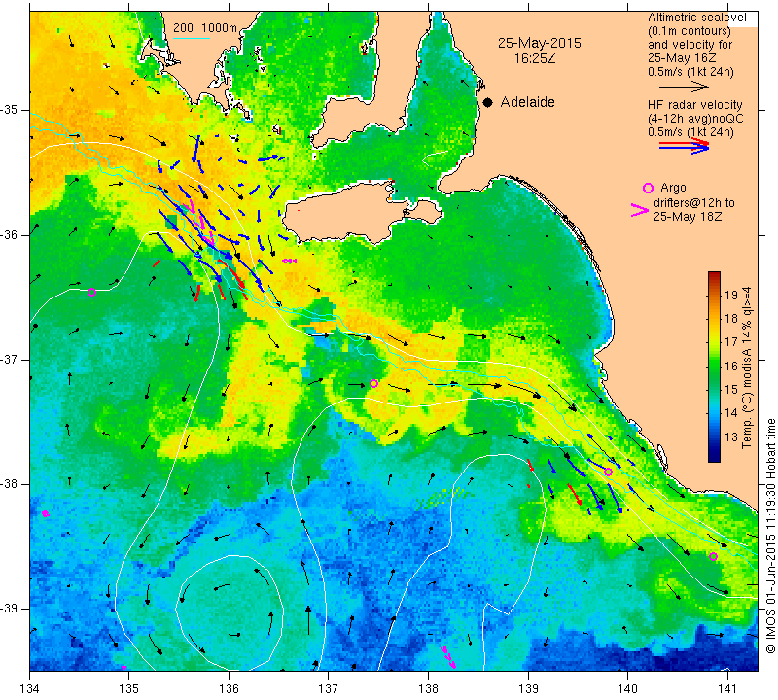Click the Argo float marker near 140.9E 38.6S
778x700 pixels.
[713, 556]
